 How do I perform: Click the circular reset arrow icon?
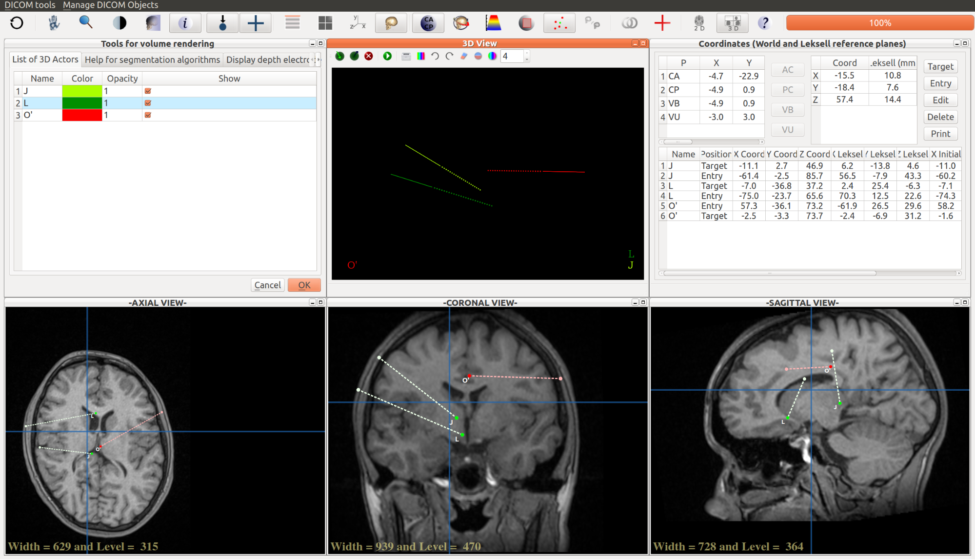point(17,23)
